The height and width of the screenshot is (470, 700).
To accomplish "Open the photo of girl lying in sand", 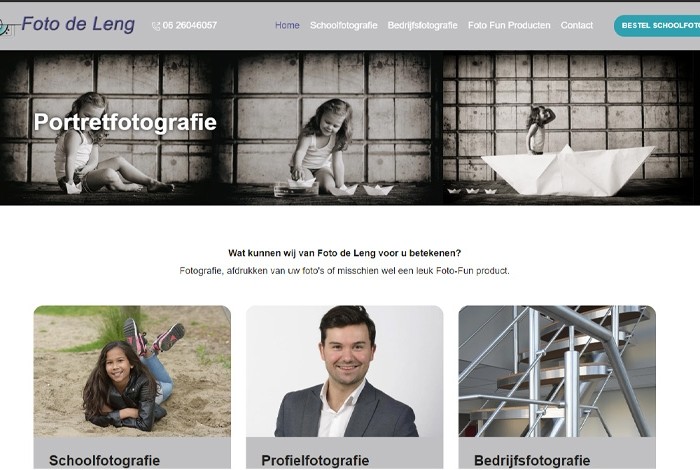I will (132, 371).
